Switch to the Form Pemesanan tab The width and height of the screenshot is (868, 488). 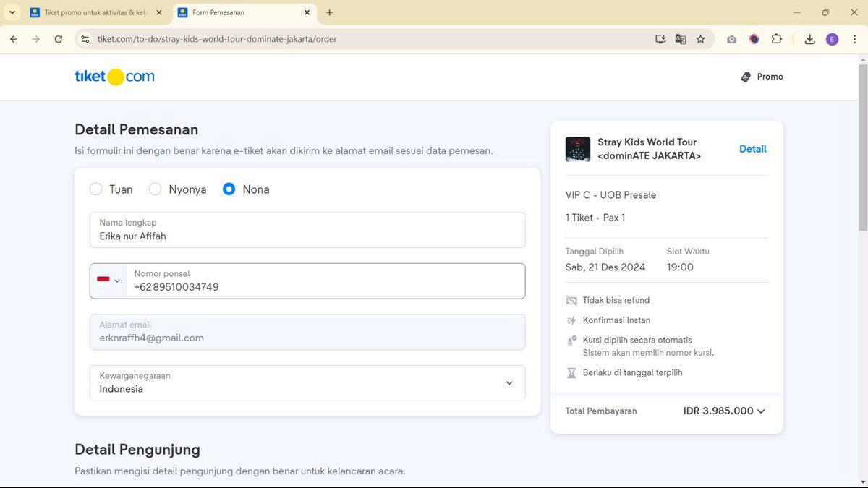point(244,12)
